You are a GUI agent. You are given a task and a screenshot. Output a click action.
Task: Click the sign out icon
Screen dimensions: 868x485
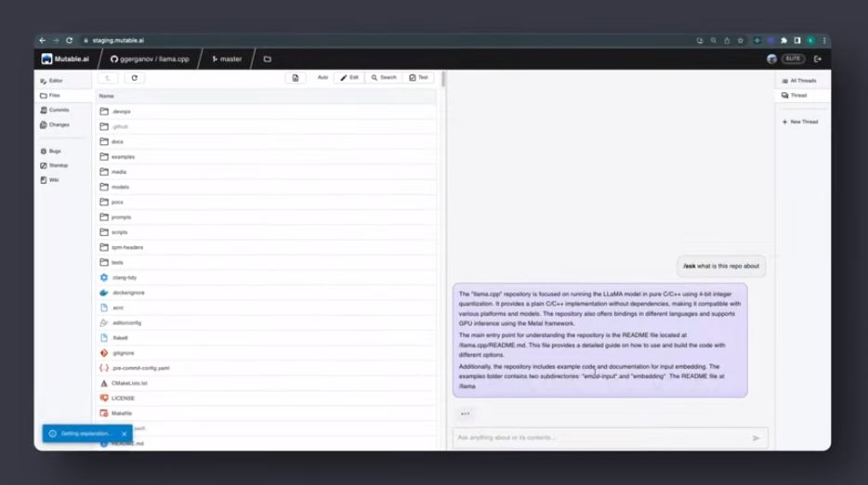(x=818, y=59)
